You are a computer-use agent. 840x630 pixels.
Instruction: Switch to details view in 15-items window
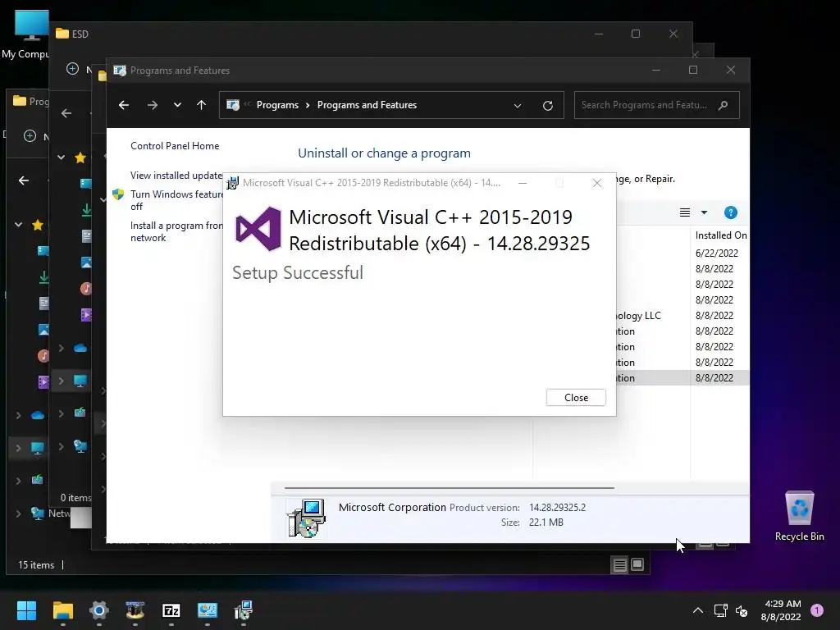620,564
